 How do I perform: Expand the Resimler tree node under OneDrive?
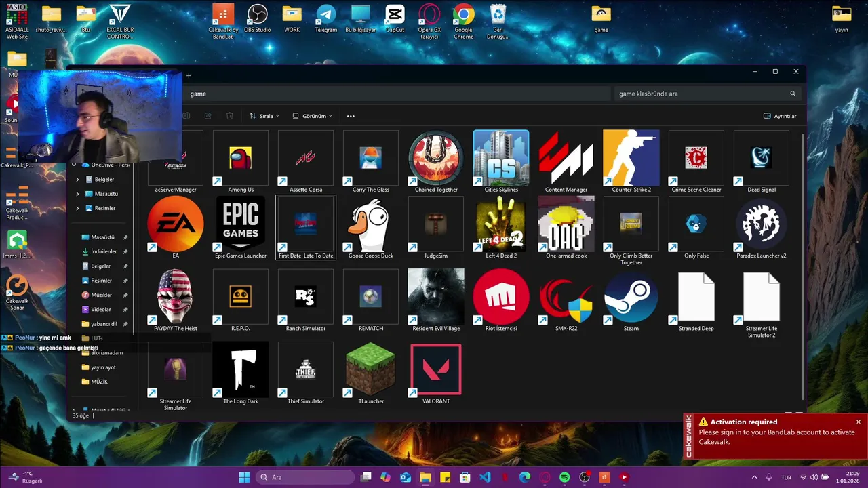coord(77,208)
